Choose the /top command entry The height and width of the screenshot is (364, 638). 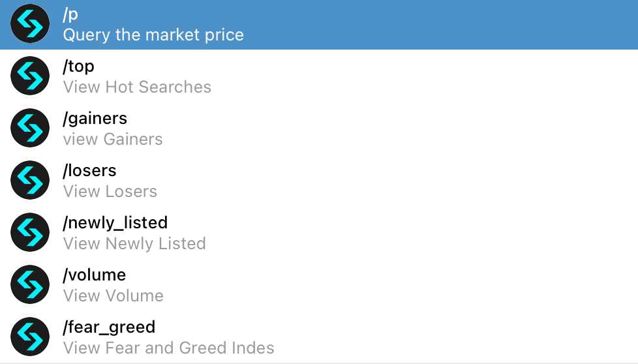(319, 76)
